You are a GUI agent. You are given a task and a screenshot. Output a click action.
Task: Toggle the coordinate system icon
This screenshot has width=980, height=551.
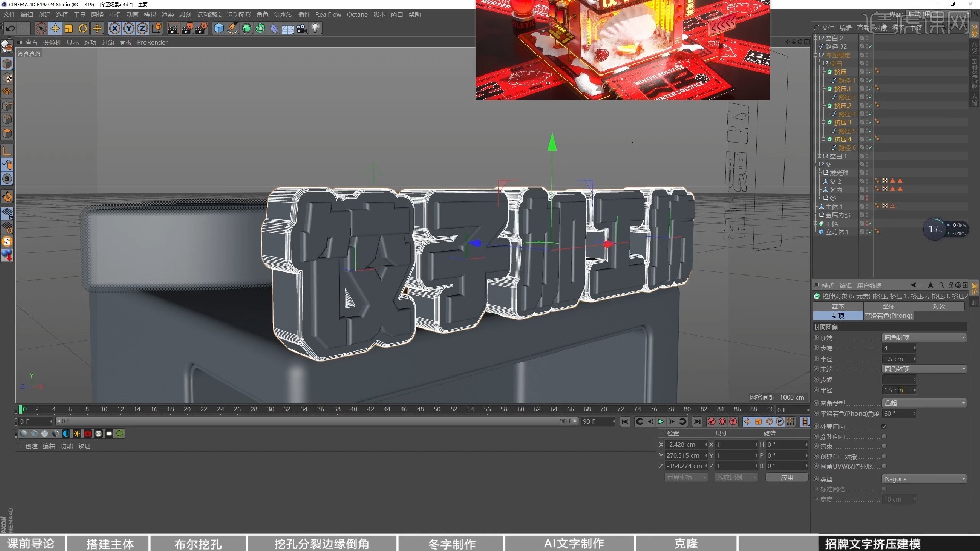tap(157, 29)
